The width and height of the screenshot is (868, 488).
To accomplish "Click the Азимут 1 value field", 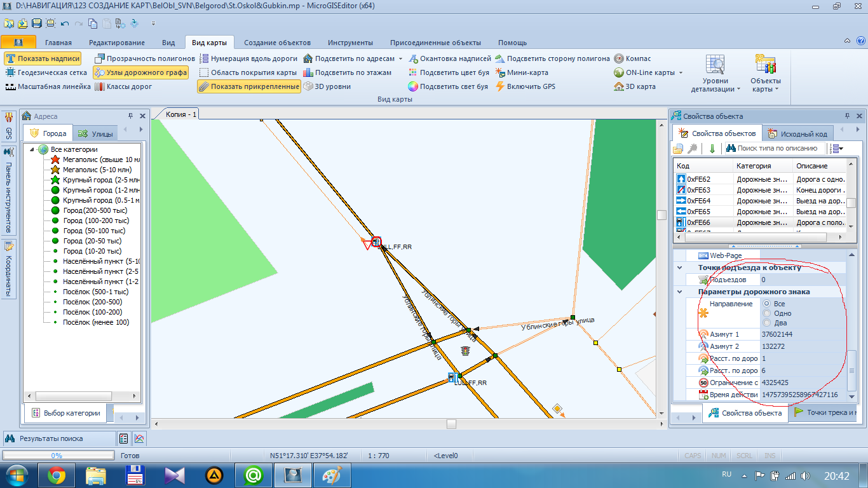I will [803, 334].
